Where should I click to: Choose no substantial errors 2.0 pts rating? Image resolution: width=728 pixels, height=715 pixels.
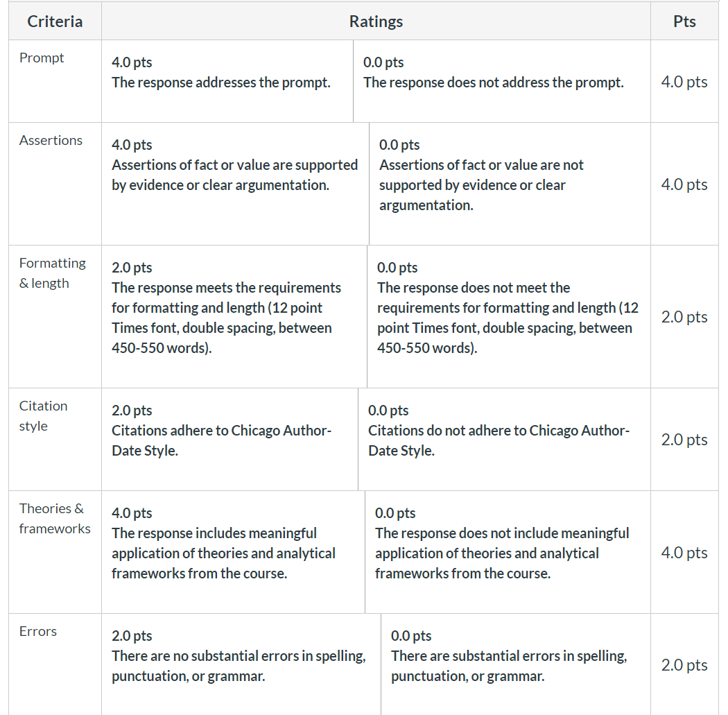click(x=241, y=664)
